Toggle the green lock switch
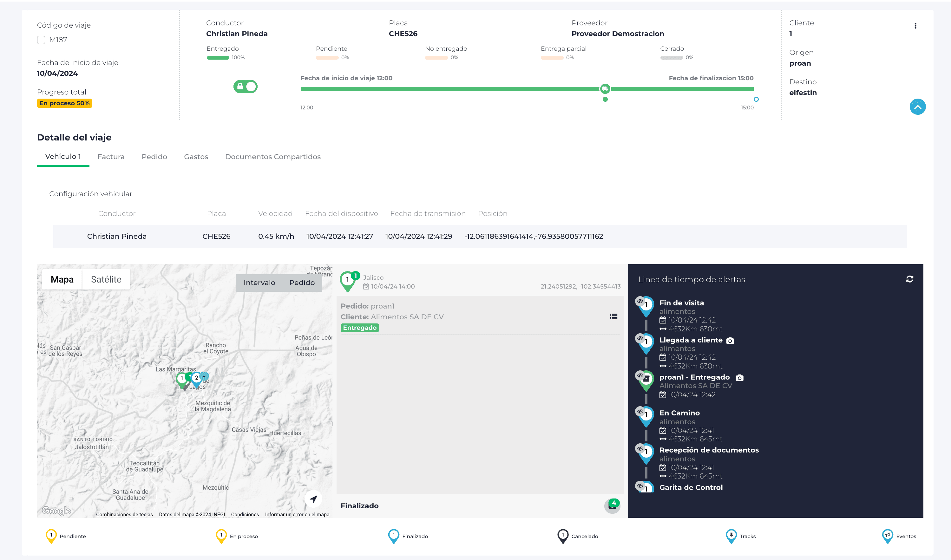This screenshot has height=560, width=951. pyautogui.click(x=245, y=87)
